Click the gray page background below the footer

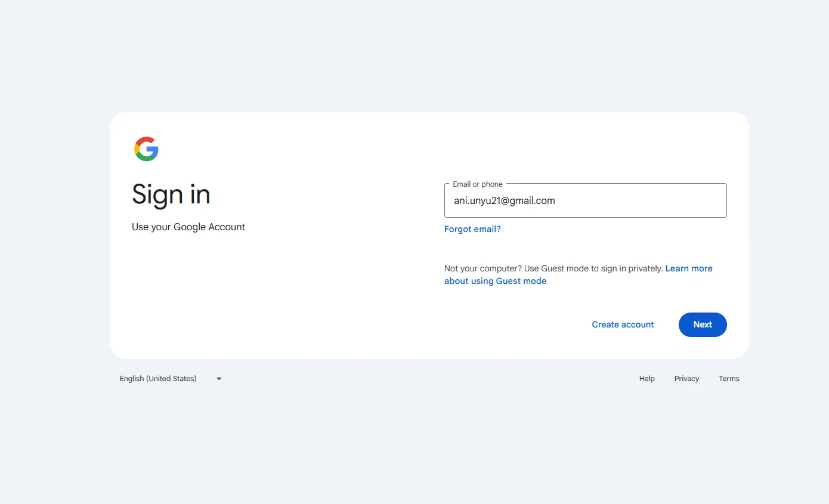414,447
